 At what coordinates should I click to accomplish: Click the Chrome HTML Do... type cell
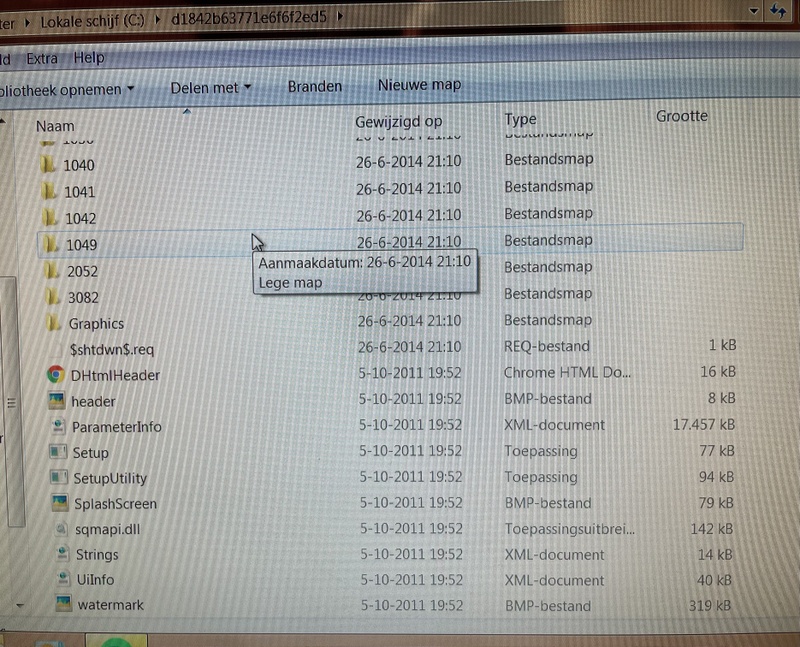[x=567, y=372]
